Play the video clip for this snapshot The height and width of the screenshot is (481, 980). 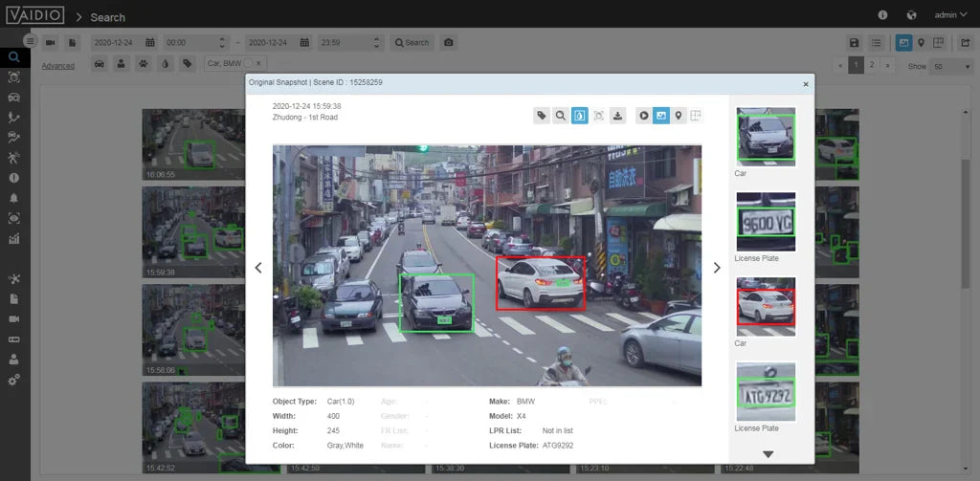644,116
